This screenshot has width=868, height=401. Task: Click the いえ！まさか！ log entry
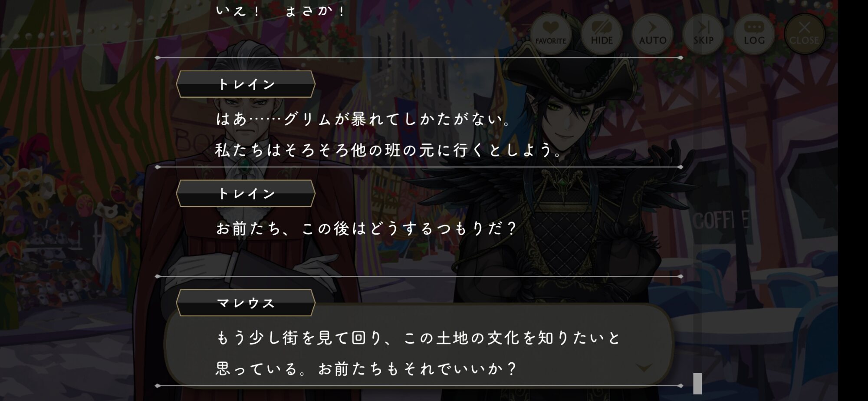(281, 10)
